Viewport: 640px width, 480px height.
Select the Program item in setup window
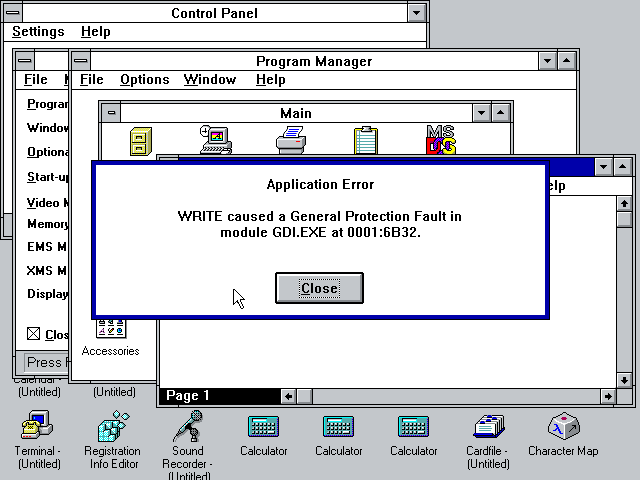(47, 104)
